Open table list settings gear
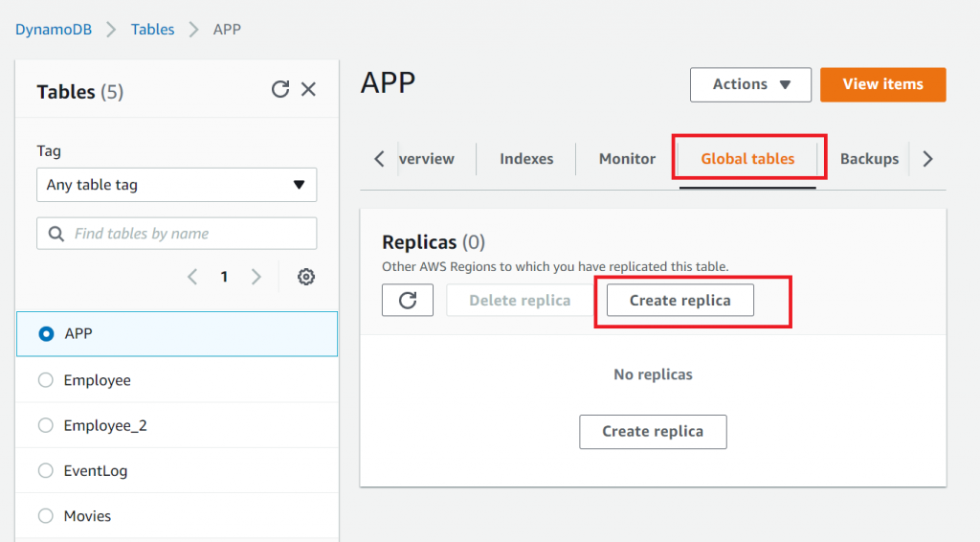The width and height of the screenshot is (980, 542). tap(305, 277)
